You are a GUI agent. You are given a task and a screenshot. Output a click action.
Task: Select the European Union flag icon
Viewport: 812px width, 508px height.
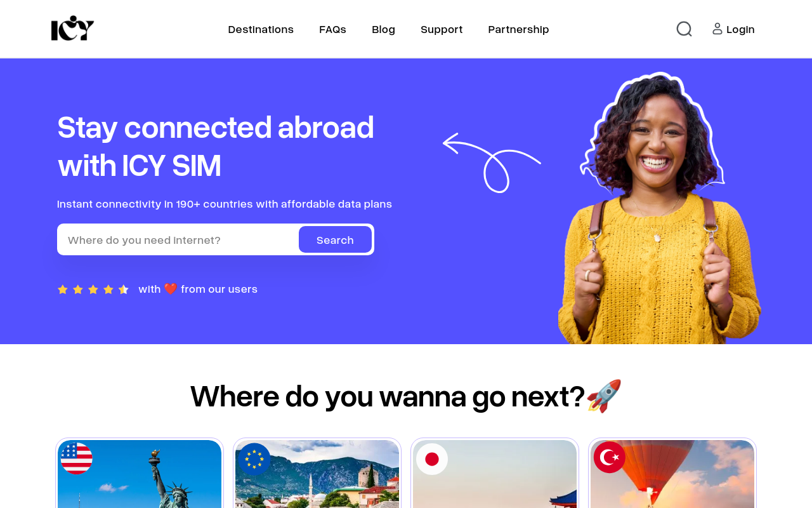coord(254,458)
